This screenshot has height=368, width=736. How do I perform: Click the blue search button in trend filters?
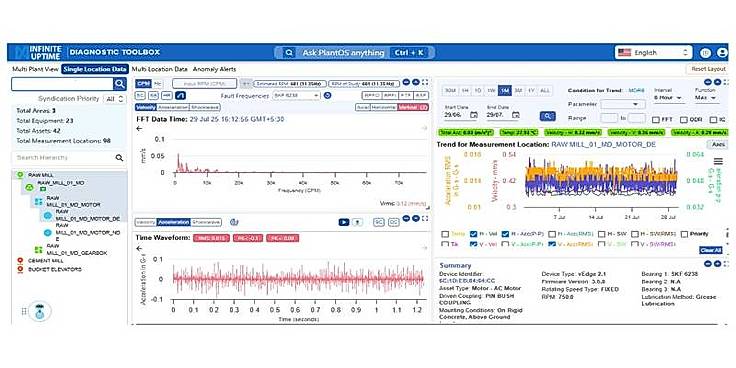pyautogui.click(x=547, y=115)
